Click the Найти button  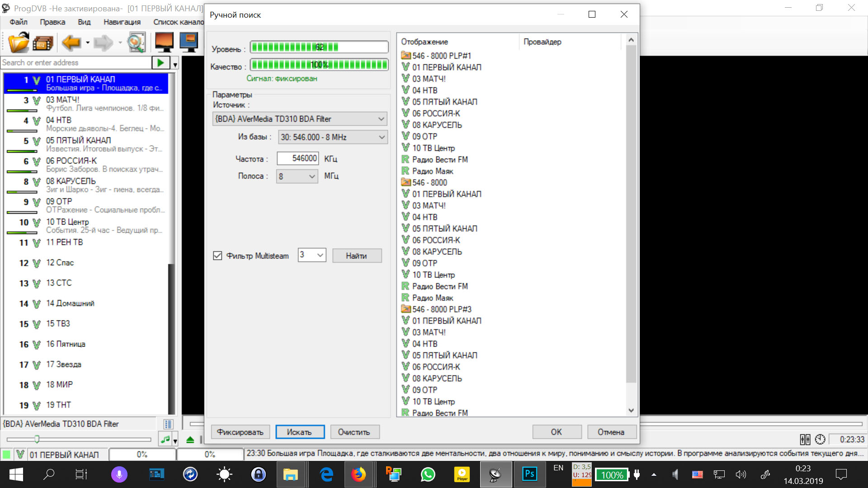coord(357,256)
